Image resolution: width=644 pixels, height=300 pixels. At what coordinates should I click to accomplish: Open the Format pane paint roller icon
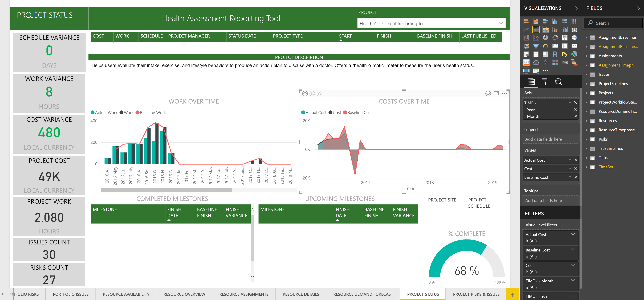[545, 82]
